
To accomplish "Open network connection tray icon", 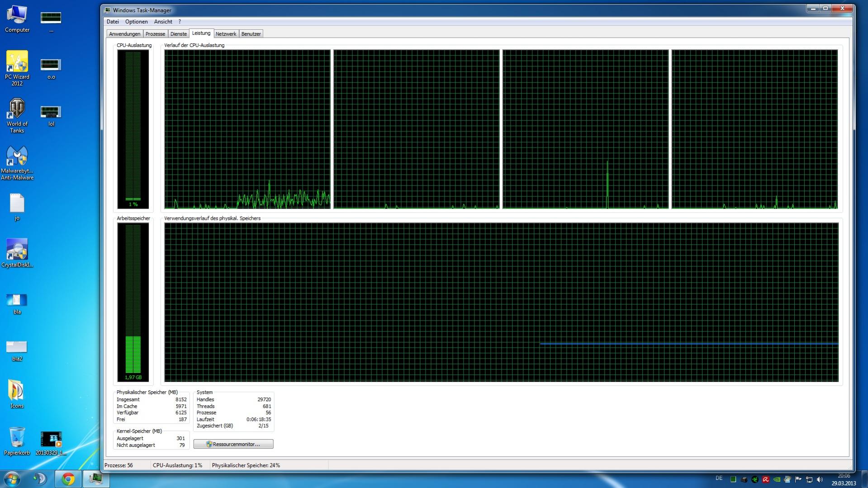I will click(809, 479).
